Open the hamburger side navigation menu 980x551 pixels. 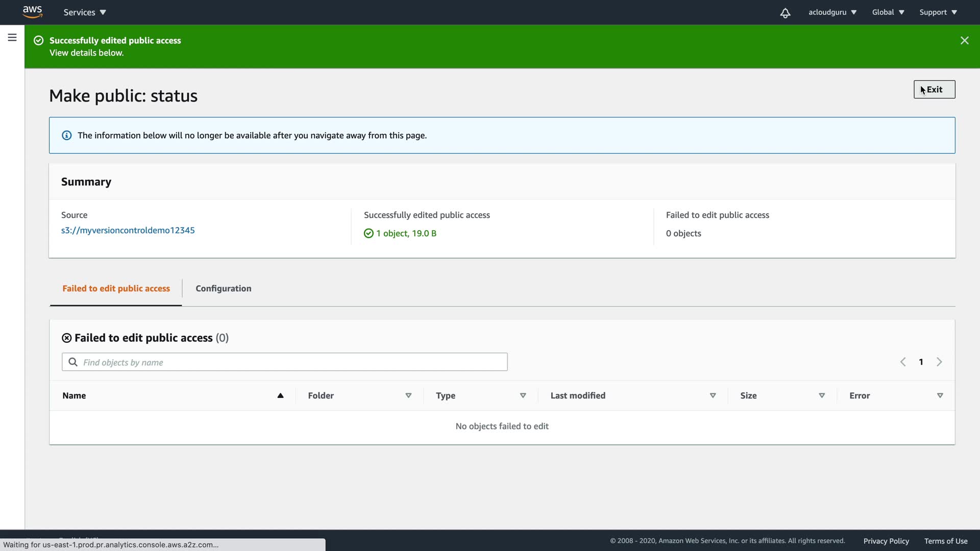[x=12, y=38]
